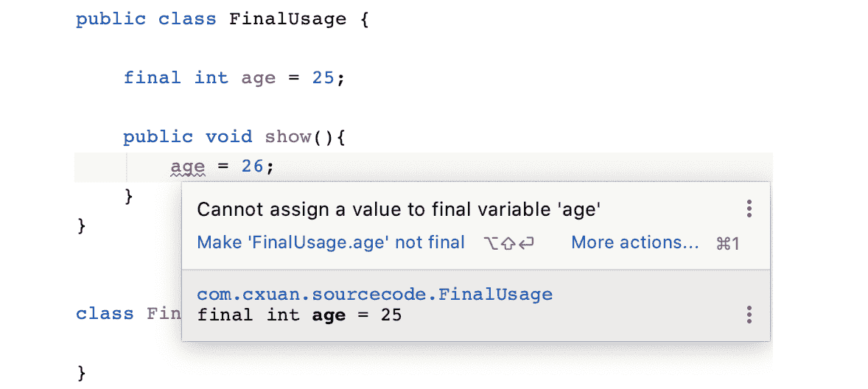
Task: Place the cursor on the value 26
Action: pos(252,167)
